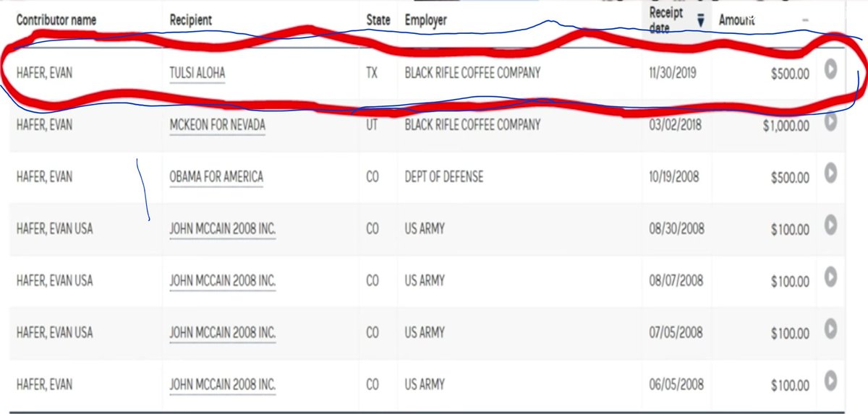This screenshot has width=868, height=414.
Task: Click the Recipient column header
Action: click(191, 20)
